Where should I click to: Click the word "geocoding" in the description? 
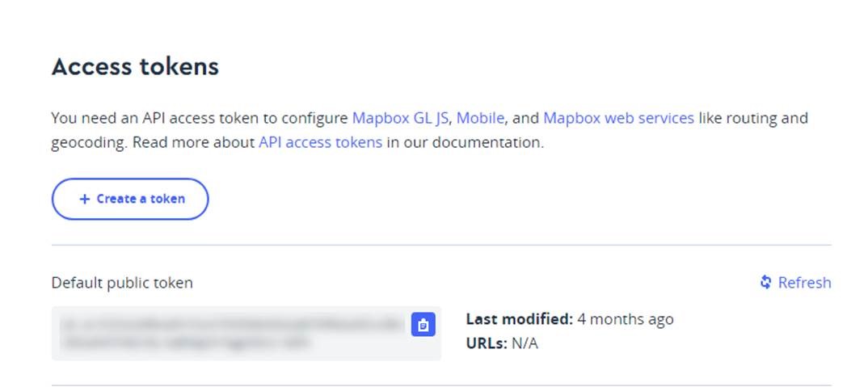(87, 142)
